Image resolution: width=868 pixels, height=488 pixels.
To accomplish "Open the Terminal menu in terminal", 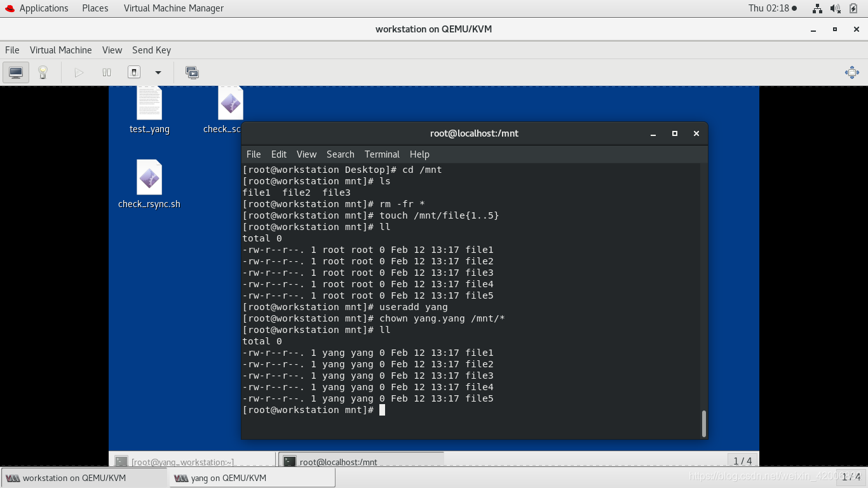I will point(382,154).
